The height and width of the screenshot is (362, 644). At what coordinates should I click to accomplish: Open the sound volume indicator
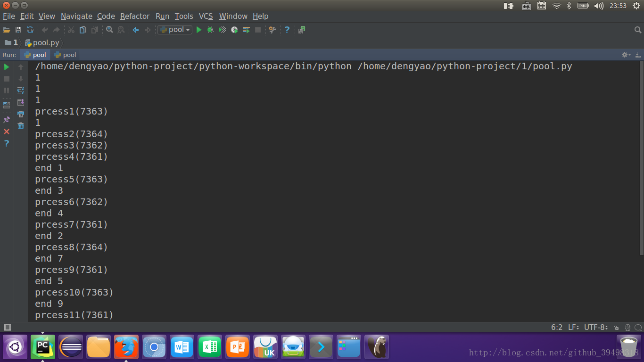click(x=599, y=6)
